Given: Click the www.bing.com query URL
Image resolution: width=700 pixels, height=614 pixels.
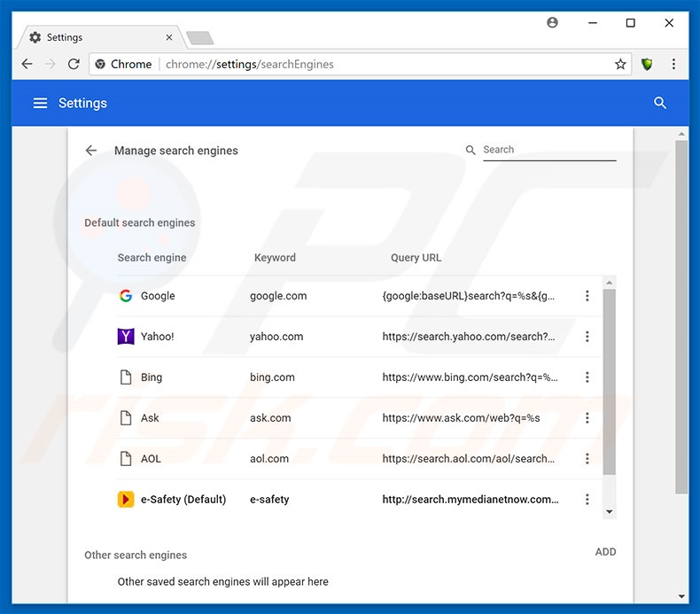Looking at the screenshot, I should (470, 377).
